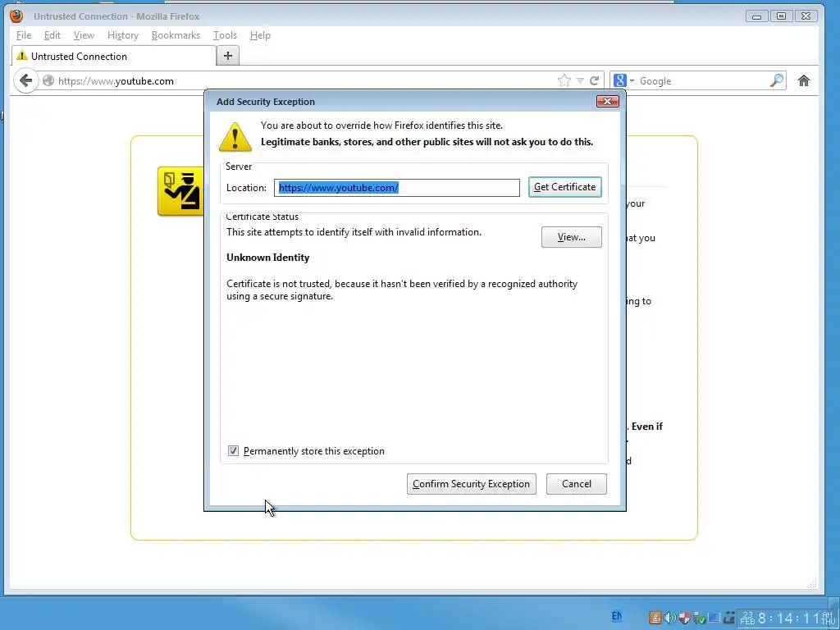Click the magnifying glass search icon
The image size is (840, 630).
pos(776,81)
